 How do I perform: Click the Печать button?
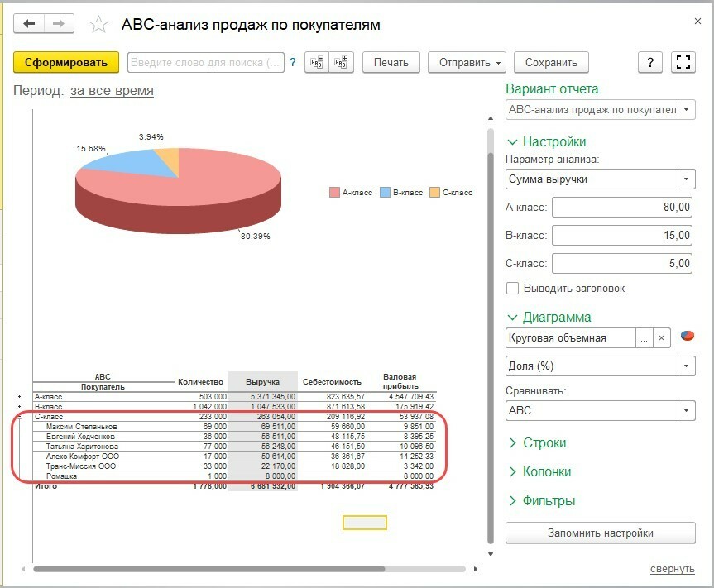point(391,62)
